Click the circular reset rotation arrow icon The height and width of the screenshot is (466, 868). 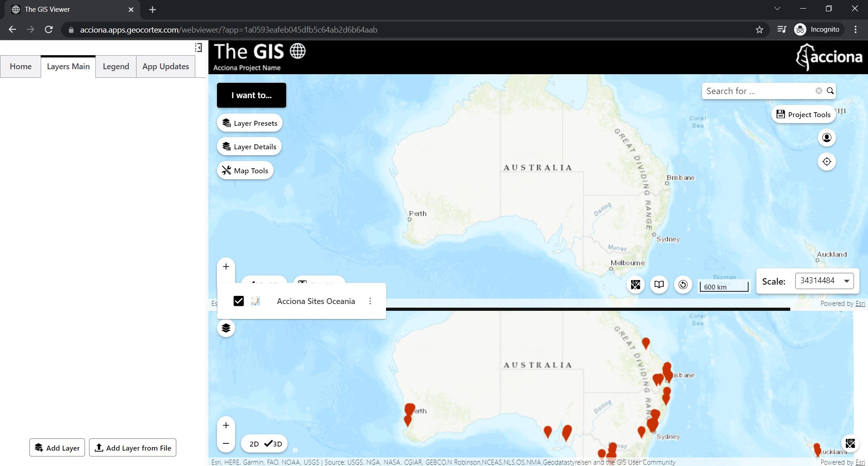pyautogui.click(x=683, y=285)
